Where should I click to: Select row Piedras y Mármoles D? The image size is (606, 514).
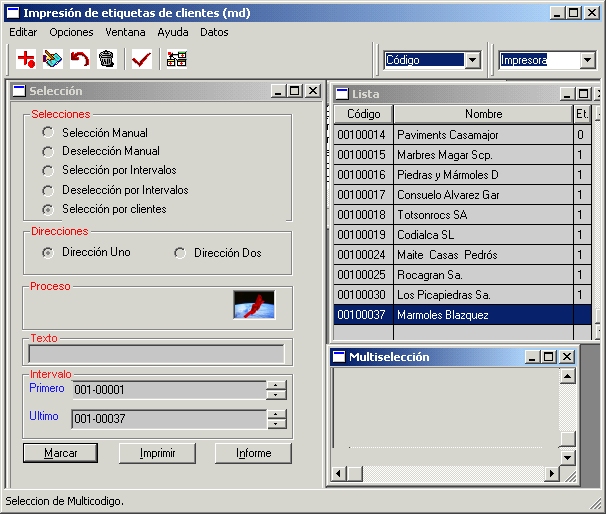[462, 175]
